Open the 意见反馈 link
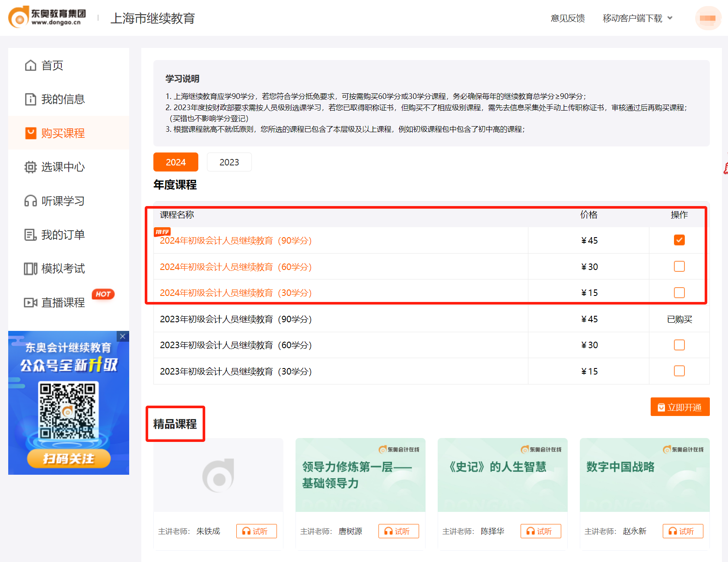Screen dimensions: 728x562 567,18
